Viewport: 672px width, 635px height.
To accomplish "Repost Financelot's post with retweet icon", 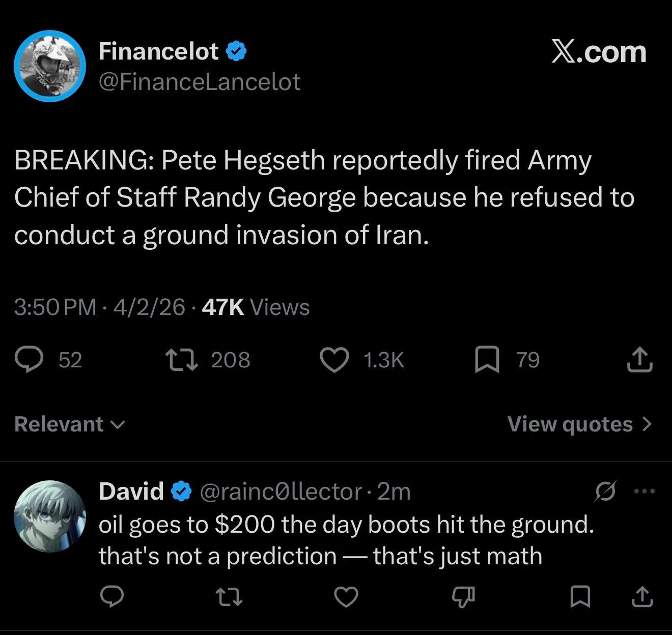I will tap(182, 360).
